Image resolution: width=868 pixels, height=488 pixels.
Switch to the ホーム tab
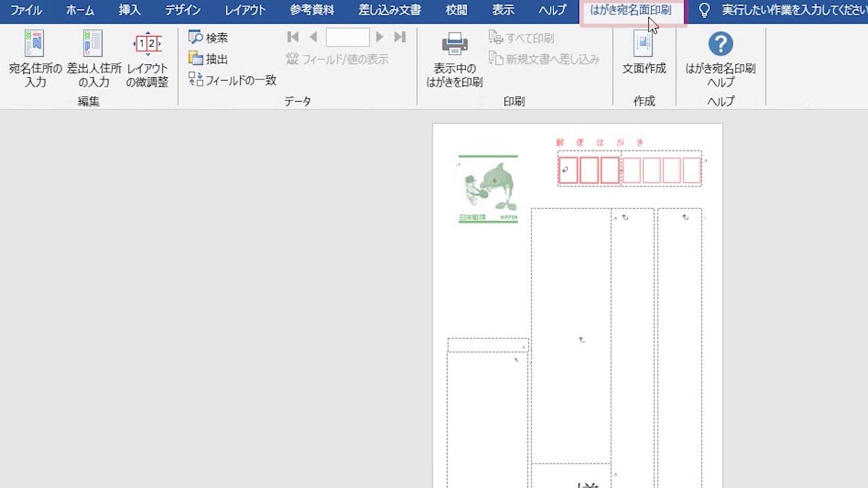pos(80,11)
